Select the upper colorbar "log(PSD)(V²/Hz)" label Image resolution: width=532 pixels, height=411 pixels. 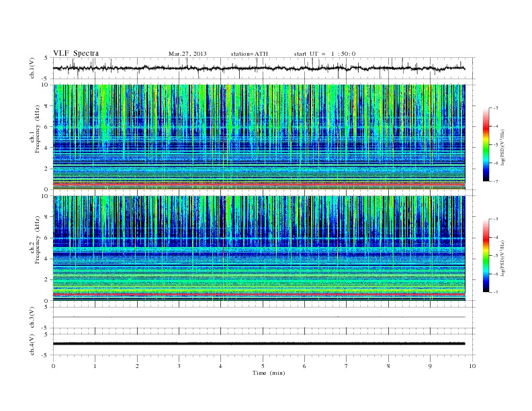click(x=503, y=147)
